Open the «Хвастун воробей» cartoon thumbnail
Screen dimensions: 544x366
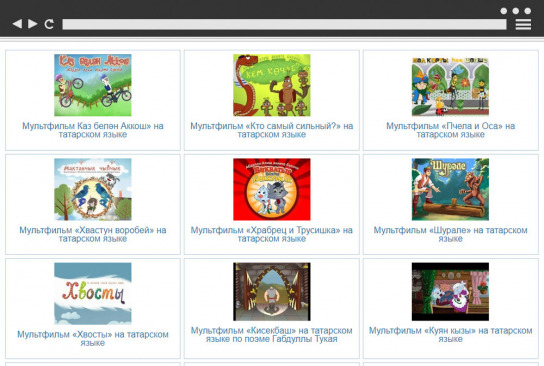[93, 189]
